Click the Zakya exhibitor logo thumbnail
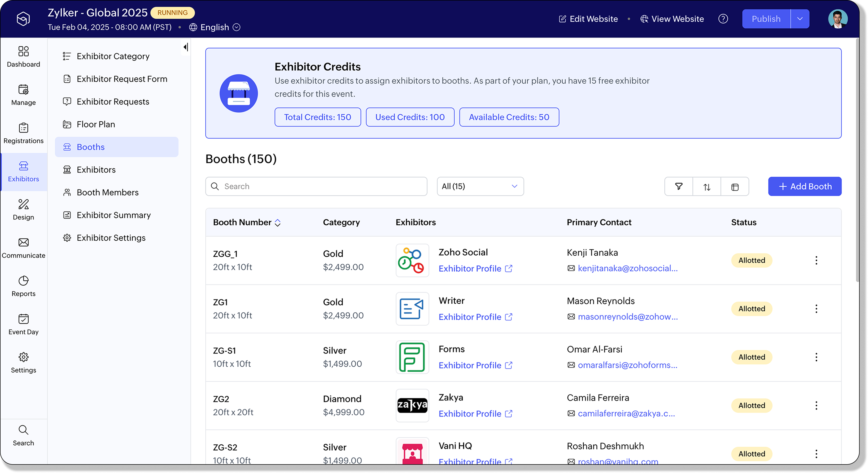Screen dimensions: 868x473 click(x=412, y=405)
